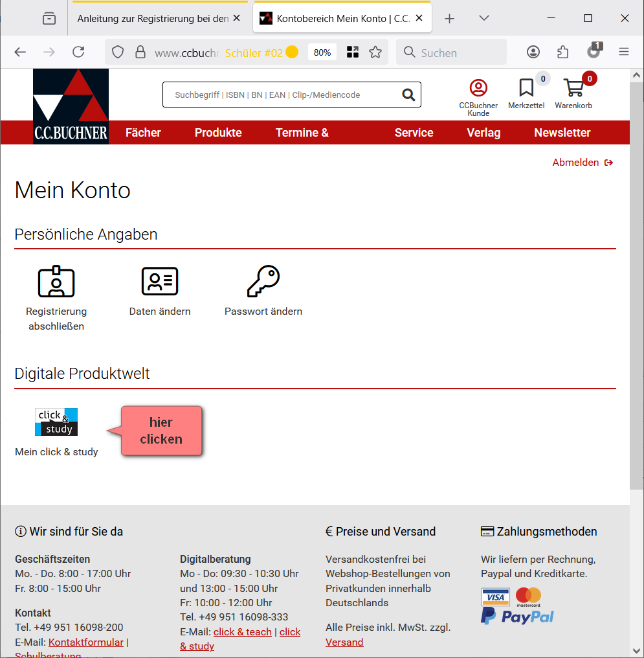This screenshot has height=658, width=644.
Task: Open the browser extensions puzzle icon
Action: click(x=562, y=52)
